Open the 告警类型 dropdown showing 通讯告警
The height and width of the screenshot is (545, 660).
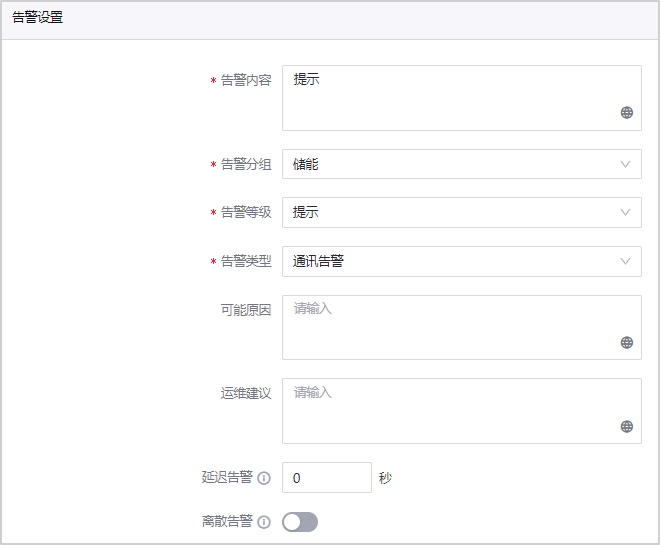450,261
